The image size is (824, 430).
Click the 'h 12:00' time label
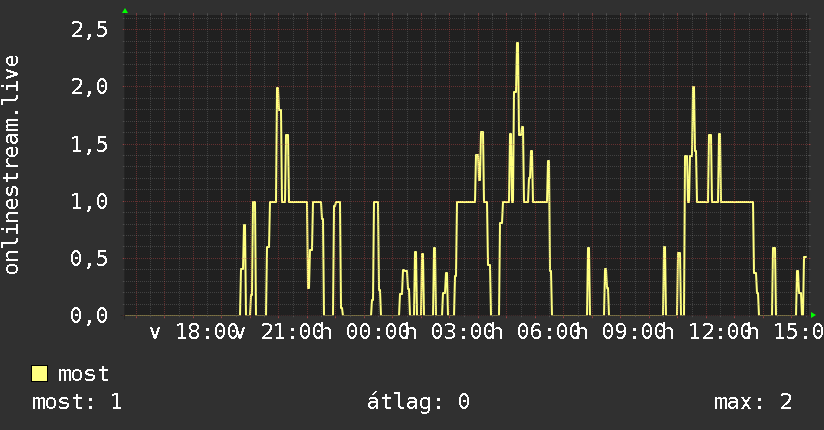pyautogui.click(x=706, y=332)
